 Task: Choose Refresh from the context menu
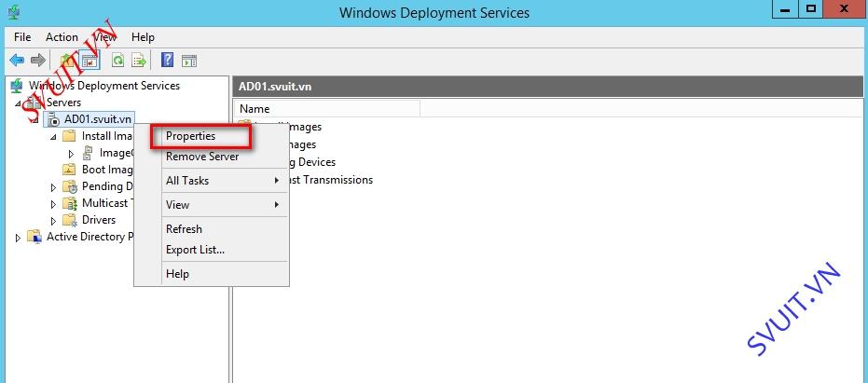coord(226,229)
